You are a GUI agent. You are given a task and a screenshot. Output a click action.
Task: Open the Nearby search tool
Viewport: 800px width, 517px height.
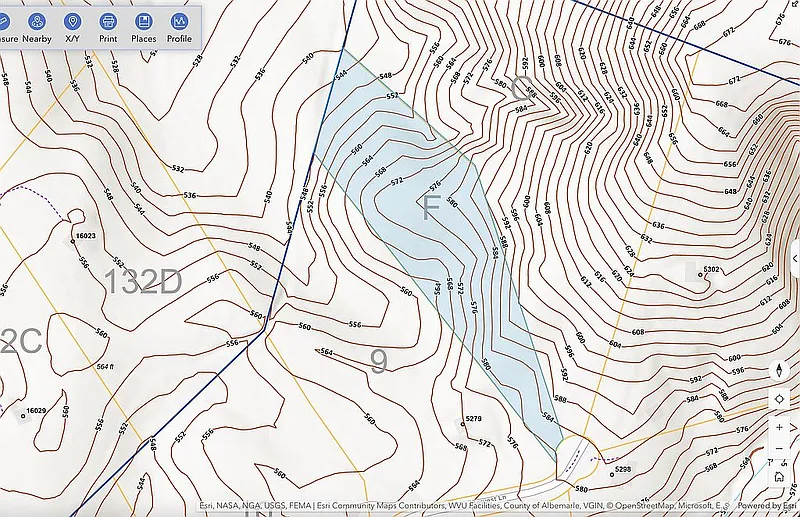(37, 27)
